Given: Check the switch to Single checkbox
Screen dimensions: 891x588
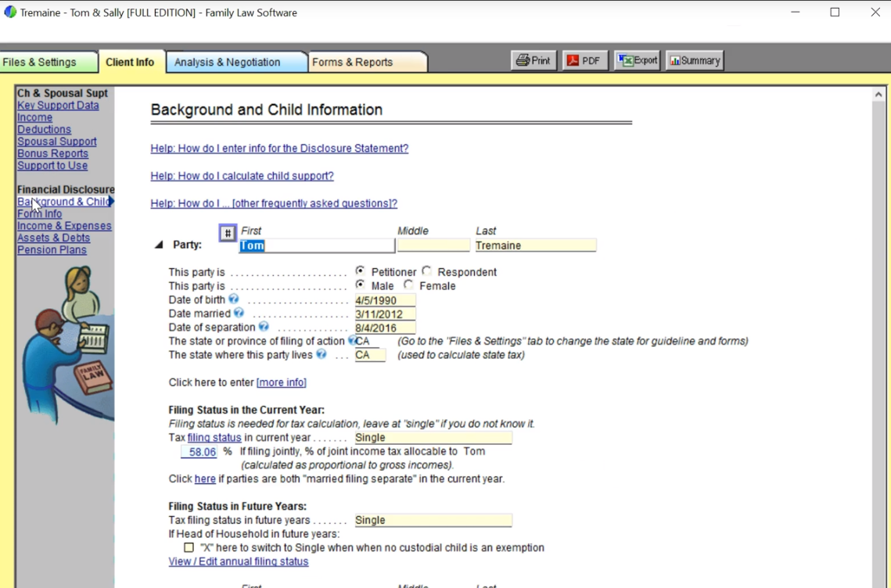Looking at the screenshot, I should pos(189,548).
